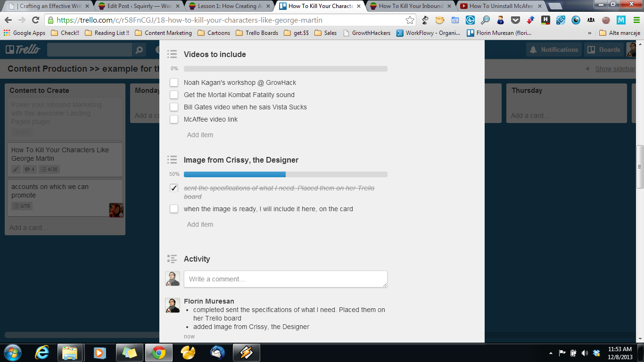Check Noah Kagan's workshop @ GrowHack item

[x=174, y=82]
